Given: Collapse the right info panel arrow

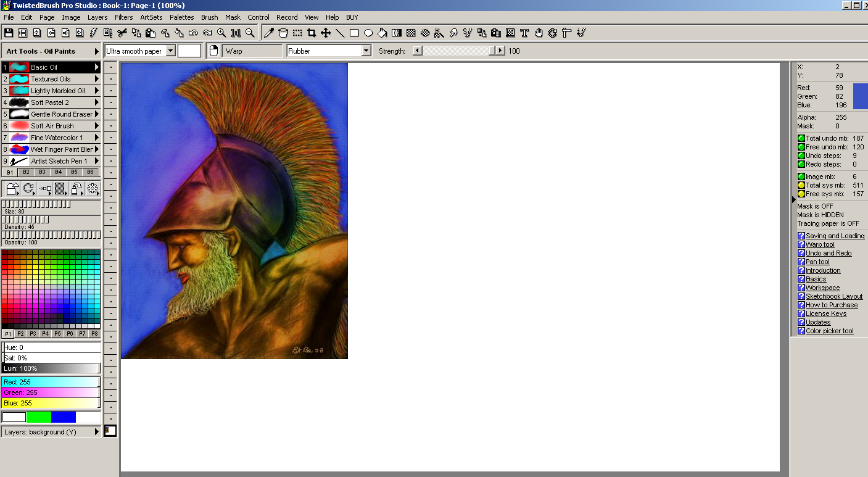Looking at the screenshot, I should coord(793,199).
